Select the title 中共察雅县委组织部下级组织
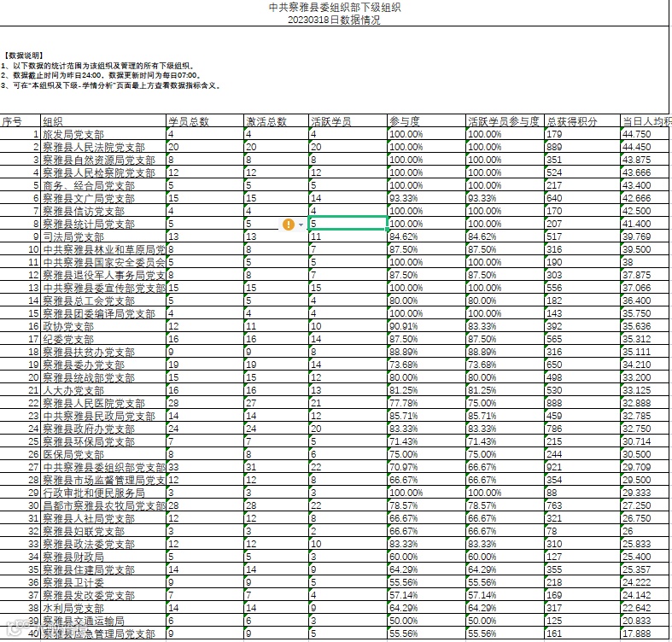Viewport: 672px width, 642px height. pos(335,7)
